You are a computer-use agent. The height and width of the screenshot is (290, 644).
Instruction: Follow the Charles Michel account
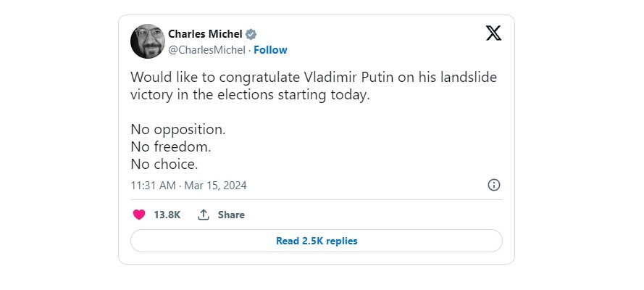270,50
